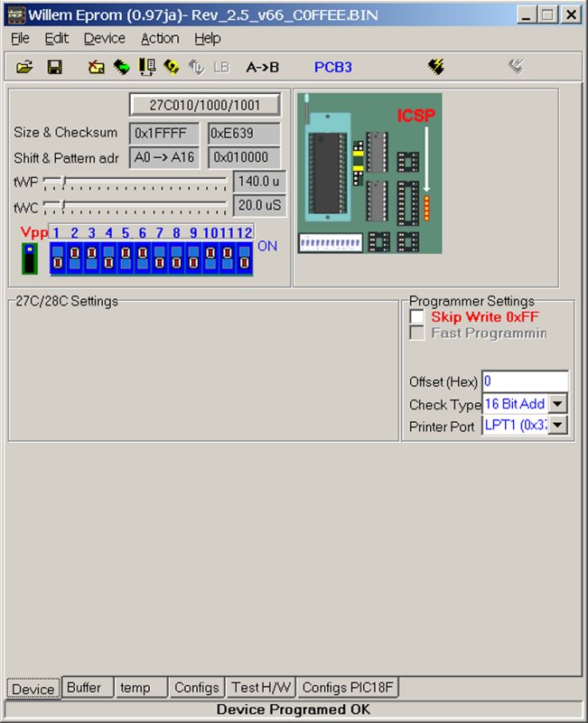Click the Offset (Hex) input field
The height and width of the screenshot is (723, 588).
click(x=525, y=381)
